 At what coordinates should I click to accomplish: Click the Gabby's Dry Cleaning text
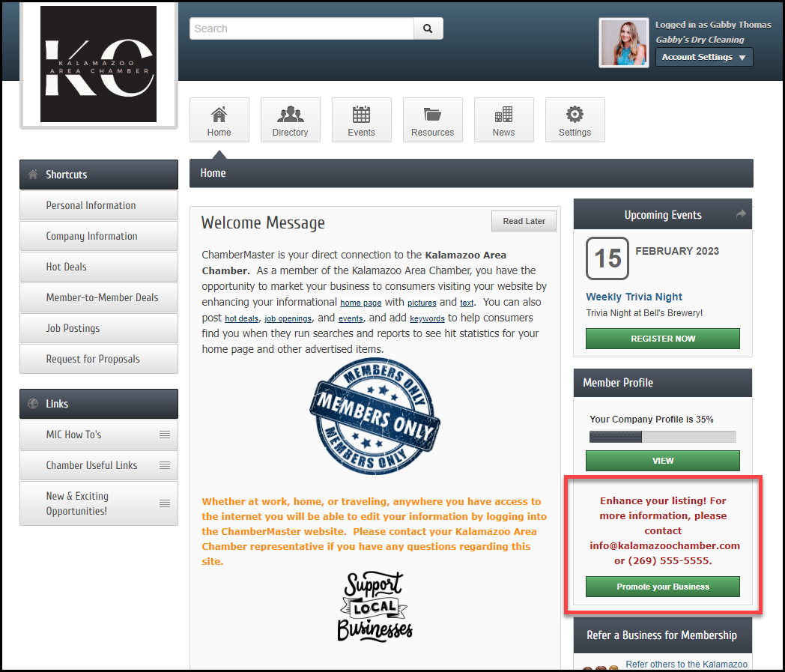tap(700, 40)
